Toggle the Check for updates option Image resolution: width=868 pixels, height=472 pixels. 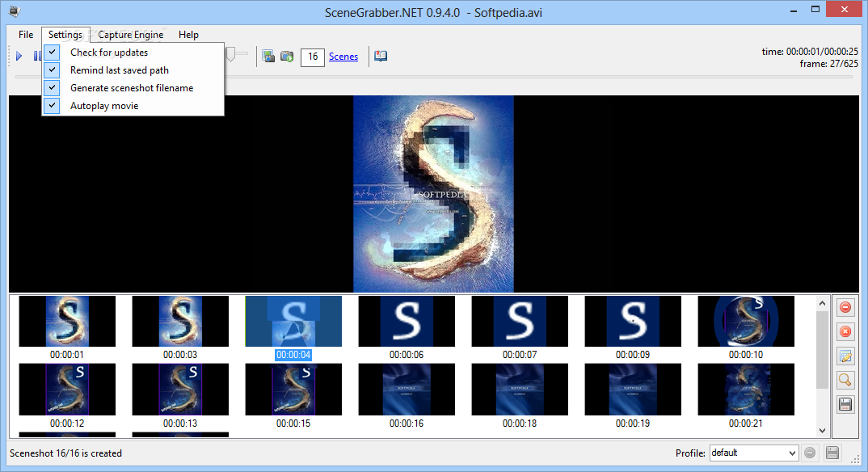133,52
